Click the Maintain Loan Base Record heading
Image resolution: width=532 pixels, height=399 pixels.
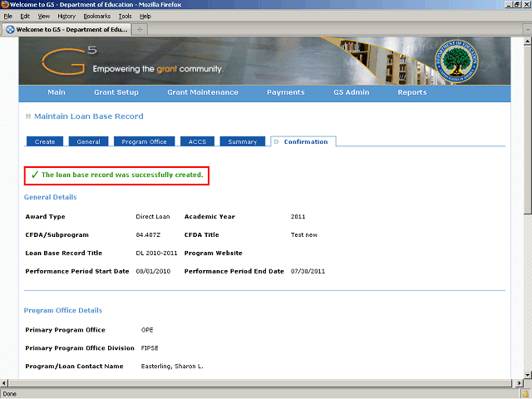click(89, 116)
